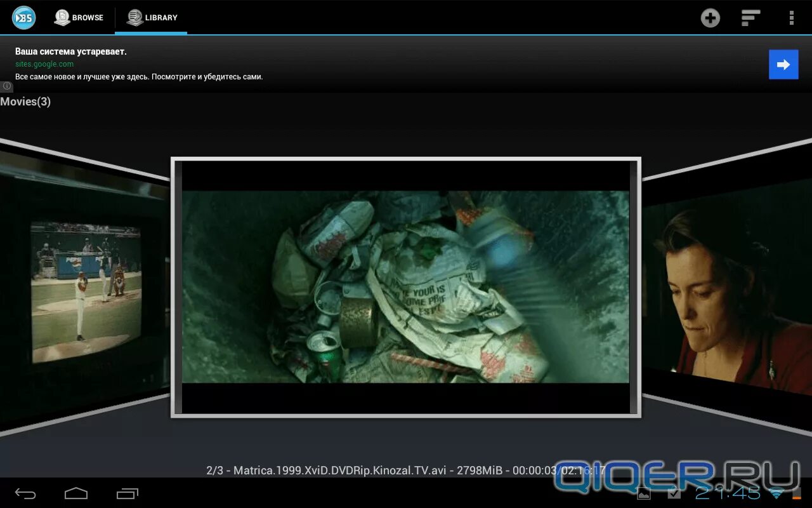Open the status bar clock 21:45

tap(728, 493)
